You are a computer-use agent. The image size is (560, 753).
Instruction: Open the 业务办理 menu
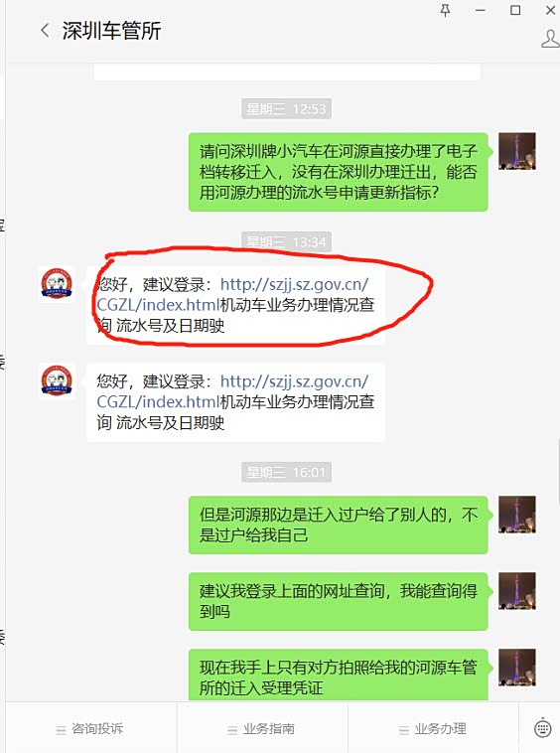[433, 728]
